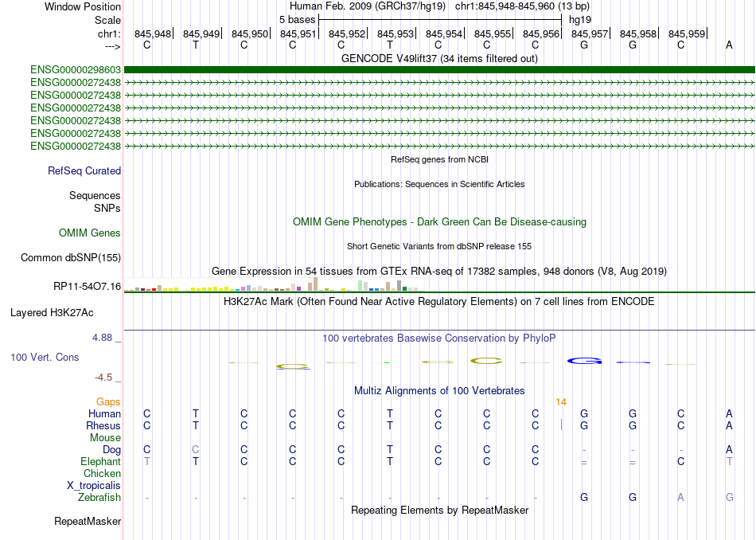Select the Mouse species label
Screen dimensions: 756x540
pos(106,438)
